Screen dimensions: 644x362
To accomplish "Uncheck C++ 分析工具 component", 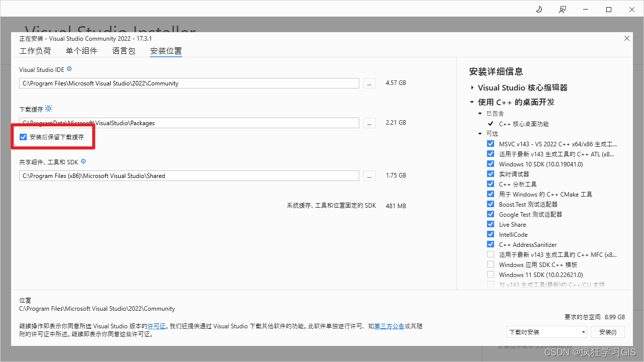I will pyautogui.click(x=491, y=184).
